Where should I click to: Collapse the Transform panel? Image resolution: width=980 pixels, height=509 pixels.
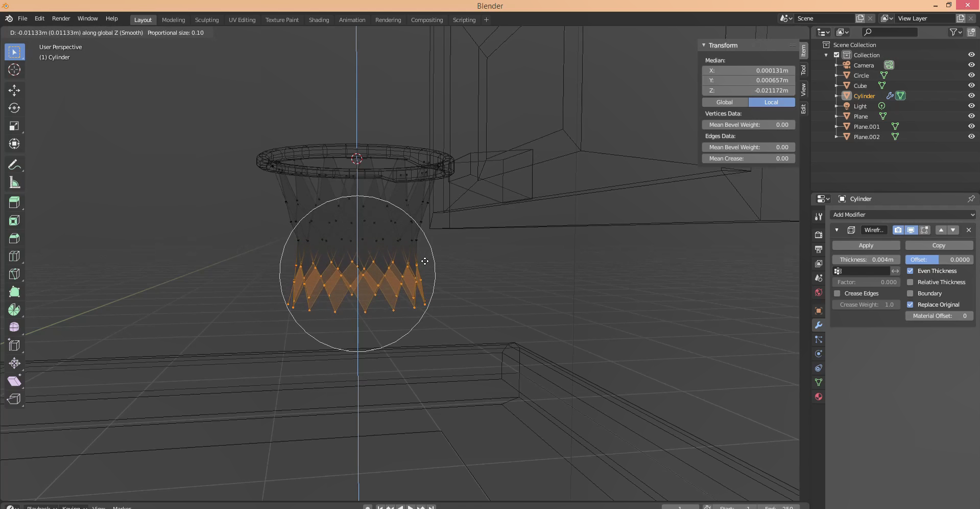tap(704, 45)
